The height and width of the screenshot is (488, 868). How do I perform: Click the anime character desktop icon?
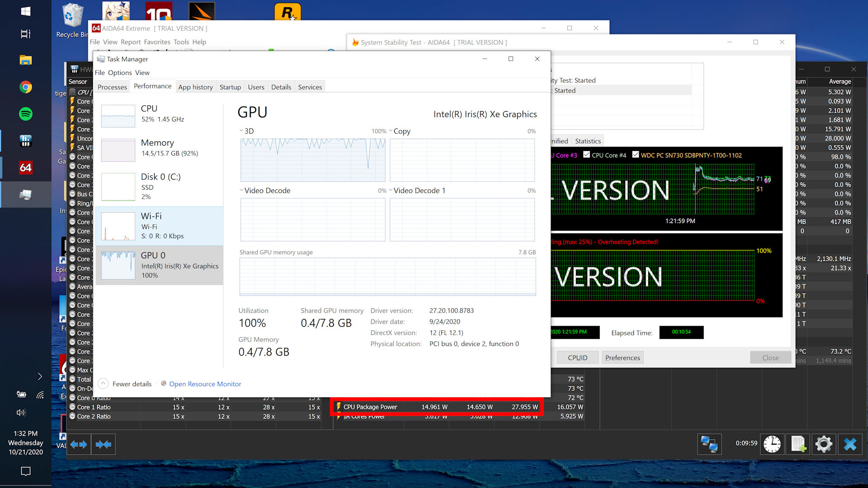116,11
